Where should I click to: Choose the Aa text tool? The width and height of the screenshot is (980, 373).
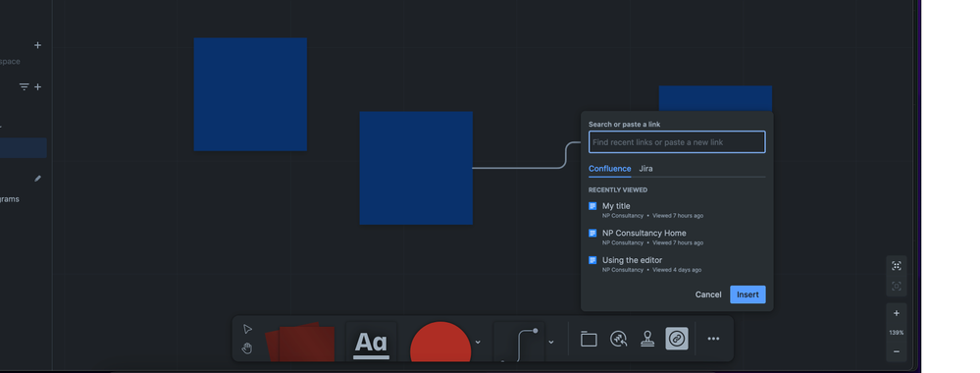click(x=371, y=343)
